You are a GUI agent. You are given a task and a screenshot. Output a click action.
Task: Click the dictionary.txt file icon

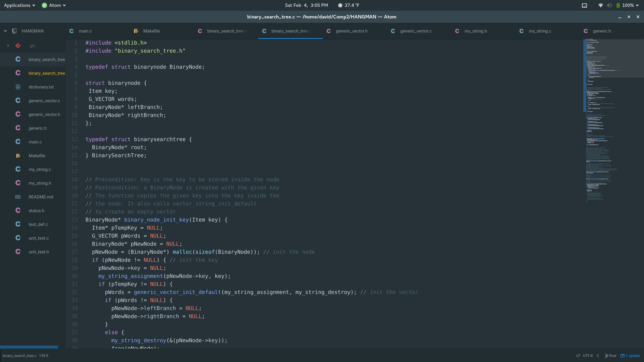[18, 87]
